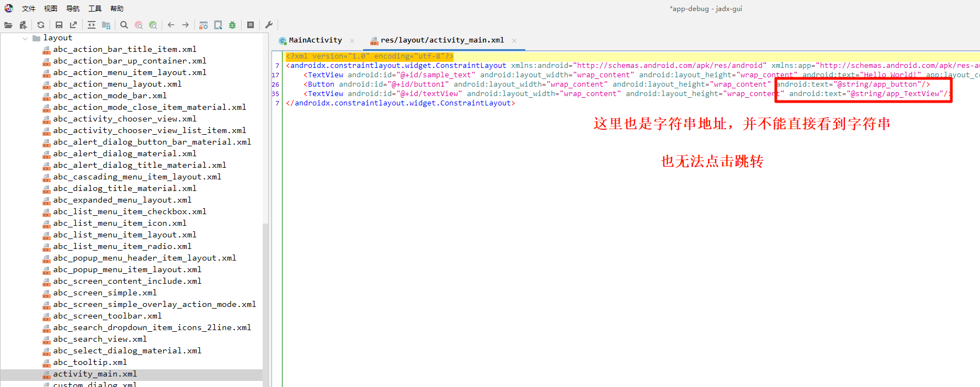Screen dimensions: 980x387
Task: Click the Save floppy disk icon
Action: pos(59,25)
